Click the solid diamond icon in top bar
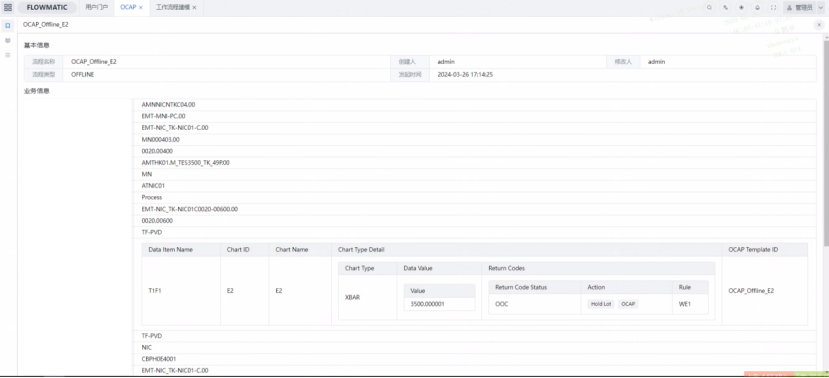Screen dimensions: 829x378 (x=741, y=7)
